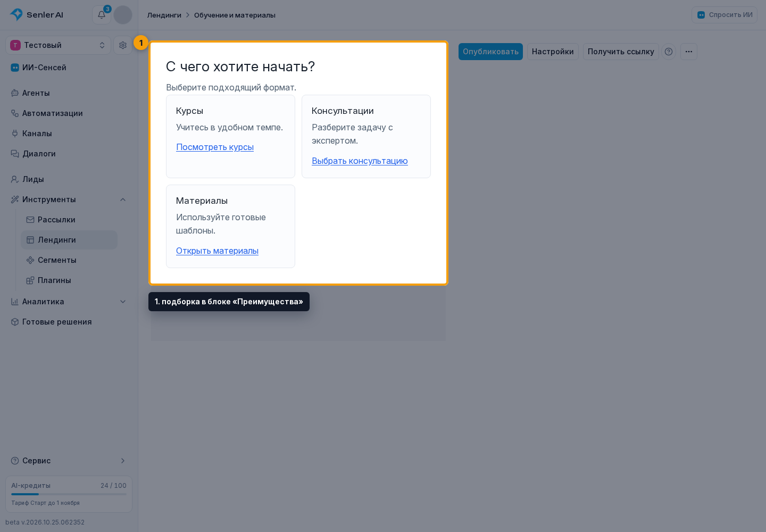Open the Настройки button
The height and width of the screenshot is (532, 766).
coord(553,52)
